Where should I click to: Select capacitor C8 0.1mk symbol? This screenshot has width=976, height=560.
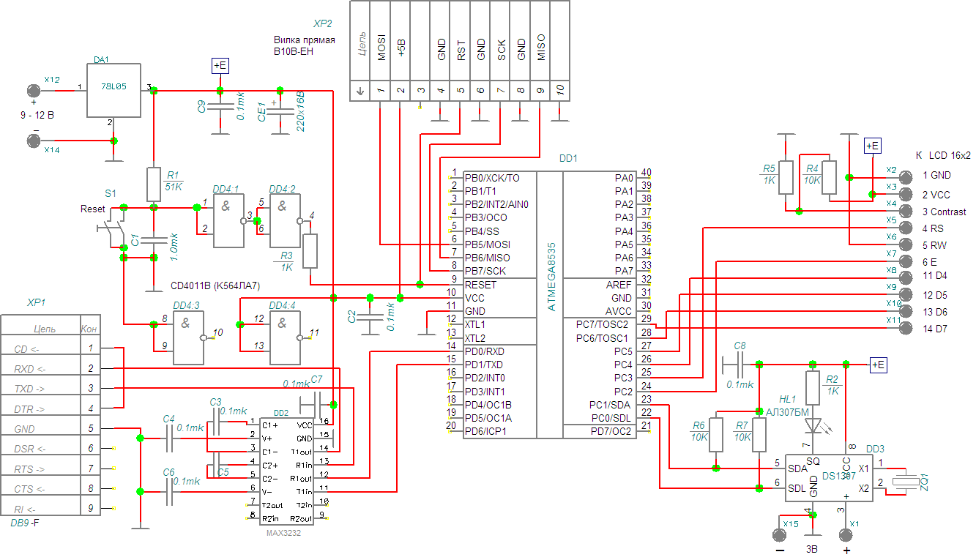[740, 363]
